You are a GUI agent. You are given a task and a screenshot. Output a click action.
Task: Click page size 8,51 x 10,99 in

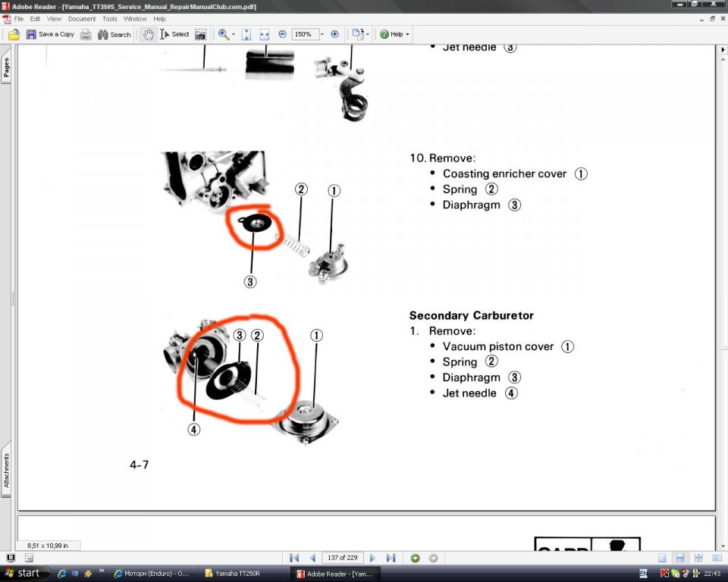pyautogui.click(x=48, y=546)
